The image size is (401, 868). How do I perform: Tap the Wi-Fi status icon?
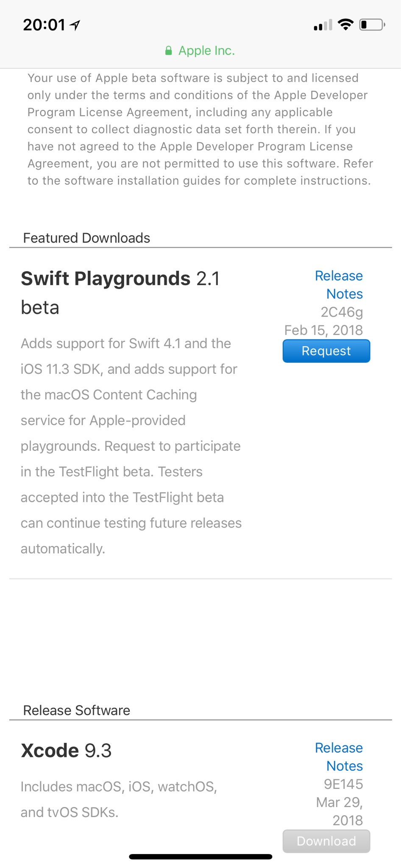coord(346,25)
